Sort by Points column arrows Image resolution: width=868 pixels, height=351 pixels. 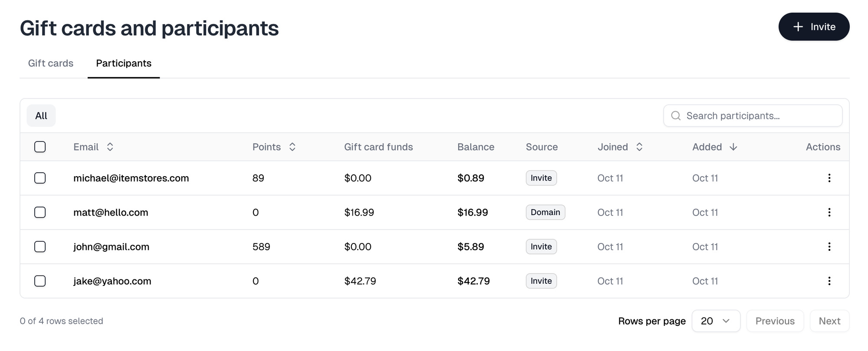(293, 147)
